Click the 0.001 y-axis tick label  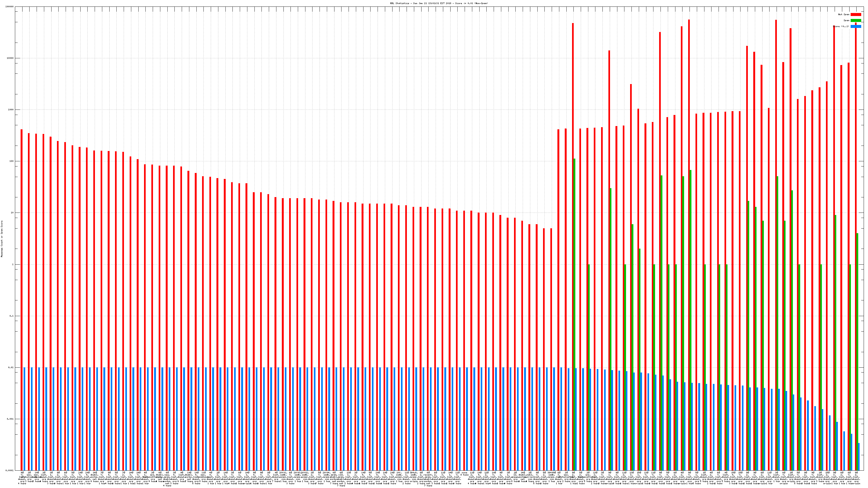pyautogui.click(x=11, y=419)
